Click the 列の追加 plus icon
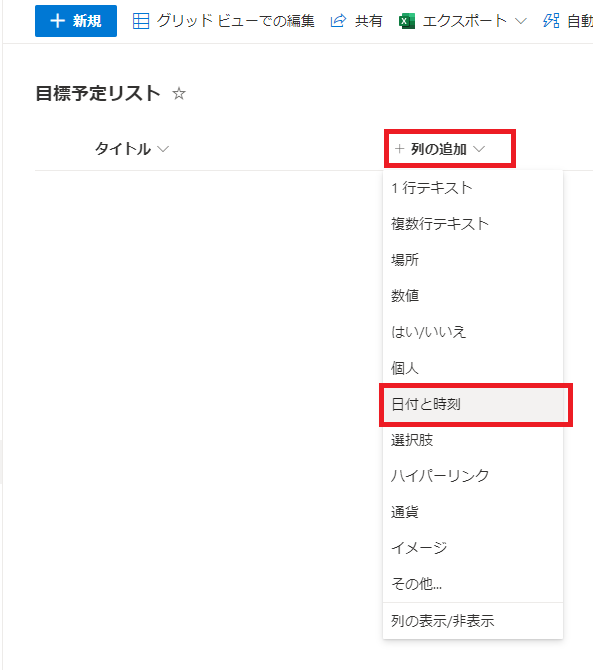 [399, 149]
